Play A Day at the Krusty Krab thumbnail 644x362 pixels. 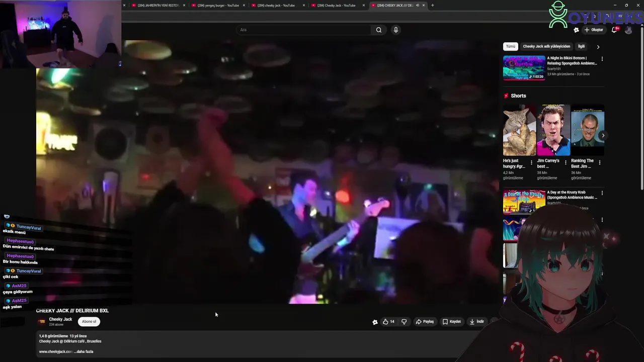pyautogui.click(x=524, y=202)
